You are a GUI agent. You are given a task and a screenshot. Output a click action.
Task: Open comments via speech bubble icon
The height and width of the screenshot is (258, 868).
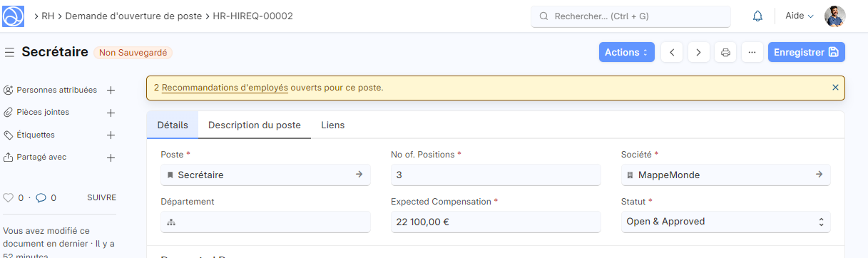click(41, 198)
